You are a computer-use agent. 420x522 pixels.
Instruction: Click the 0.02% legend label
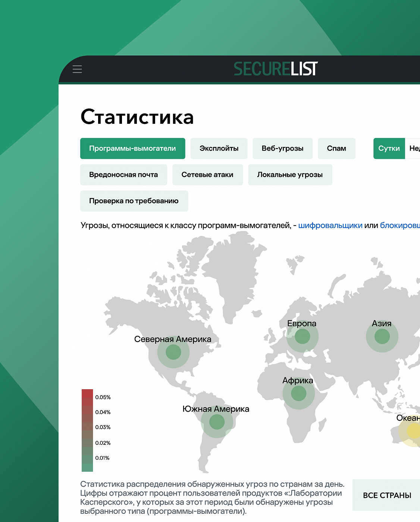point(103,443)
